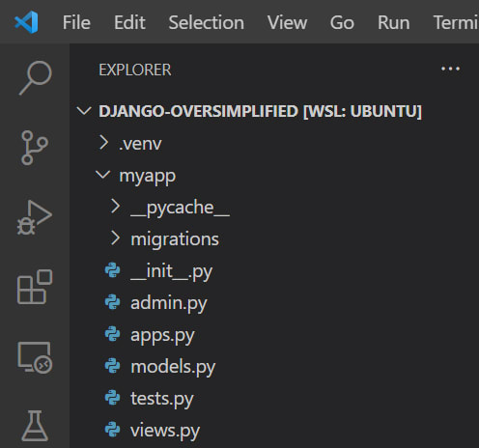Open the Testing flask view

tap(35, 426)
